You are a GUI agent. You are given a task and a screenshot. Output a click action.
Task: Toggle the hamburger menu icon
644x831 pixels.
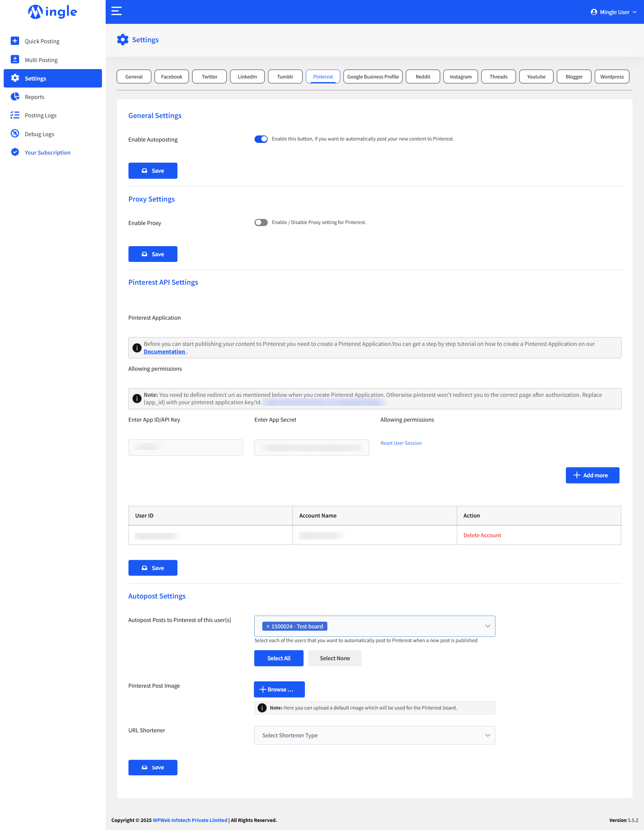116,11
